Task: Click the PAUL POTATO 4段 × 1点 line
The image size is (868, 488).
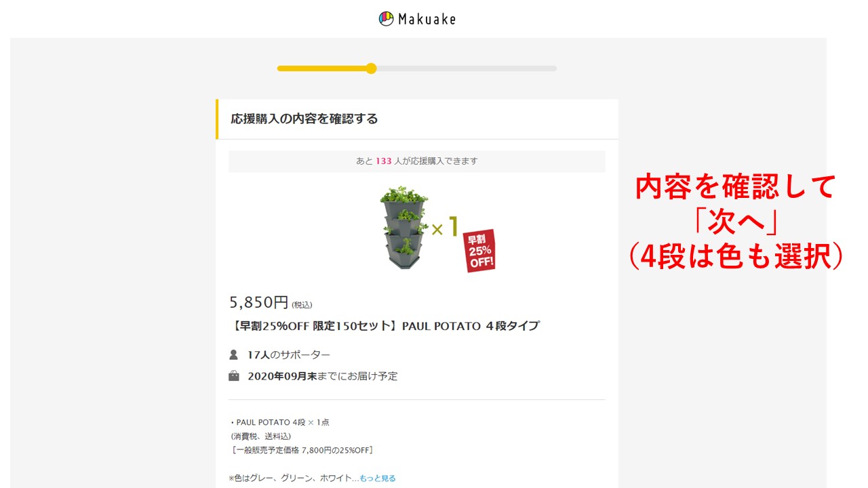Action: [280, 422]
